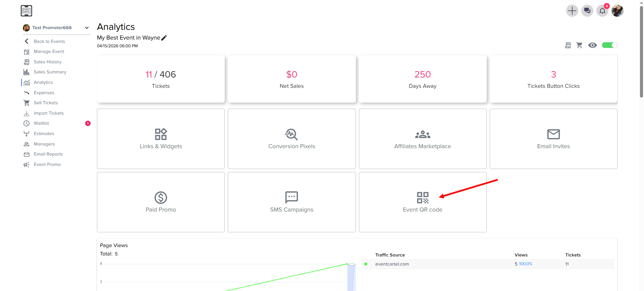Click the Estimates fork icon
The width and height of the screenshot is (644, 291).
[26, 134]
